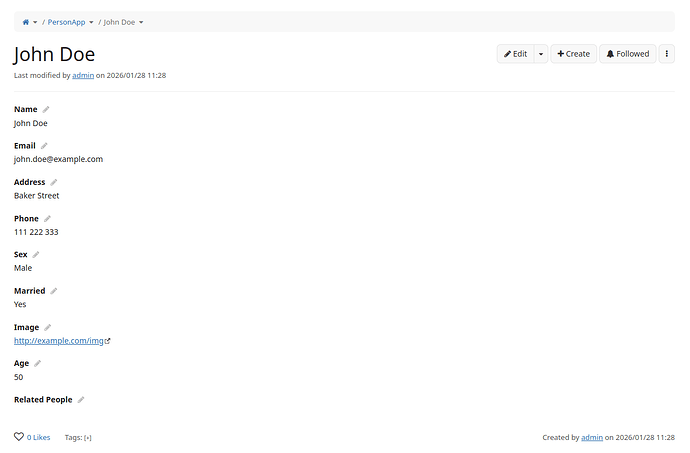This screenshot has width=690, height=453.
Task: Click the pencil icon beside Related People
Action: [81, 400]
